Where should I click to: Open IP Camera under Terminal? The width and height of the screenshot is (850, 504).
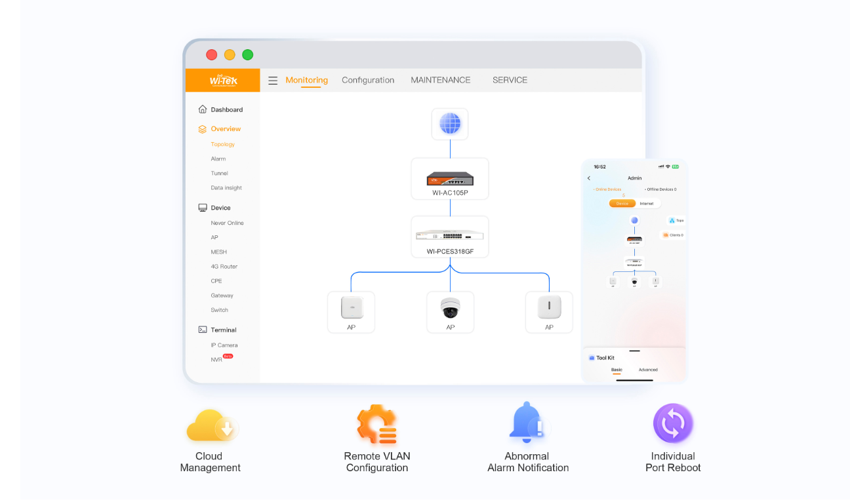tap(224, 345)
